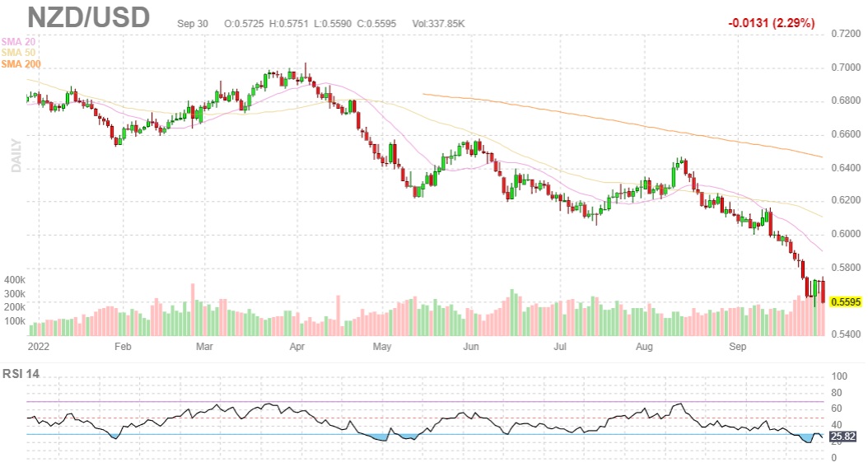Click the 0.6600 price axis label
The image size is (868, 467).
click(x=846, y=134)
